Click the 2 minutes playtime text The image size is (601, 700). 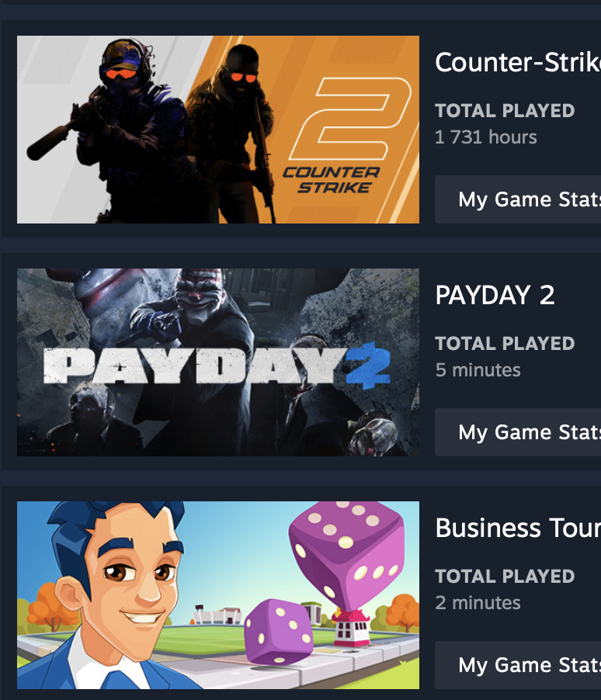pyautogui.click(x=478, y=603)
